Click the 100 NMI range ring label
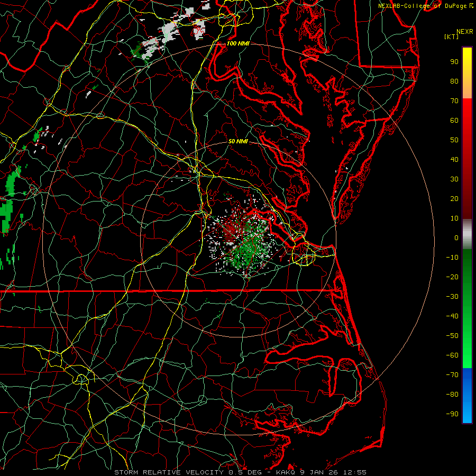 pyautogui.click(x=238, y=43)
